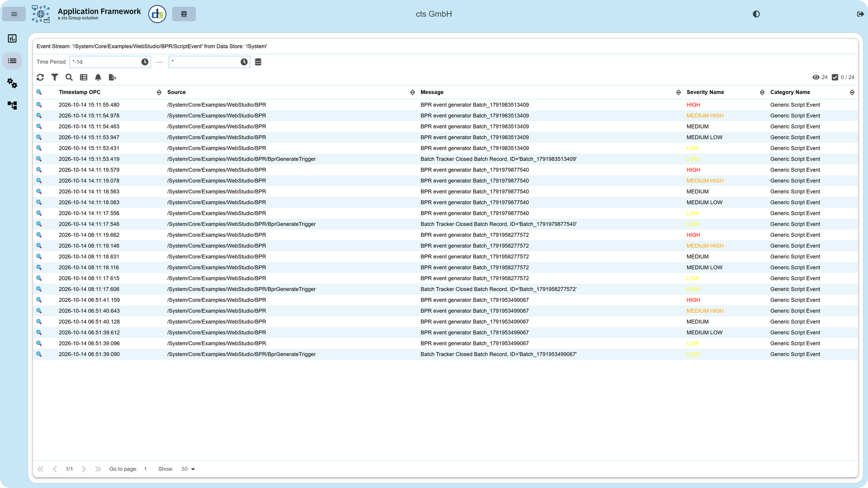Screen dimensions: 868x488
Task: Go to the next page
Action: tap(84, 469)
